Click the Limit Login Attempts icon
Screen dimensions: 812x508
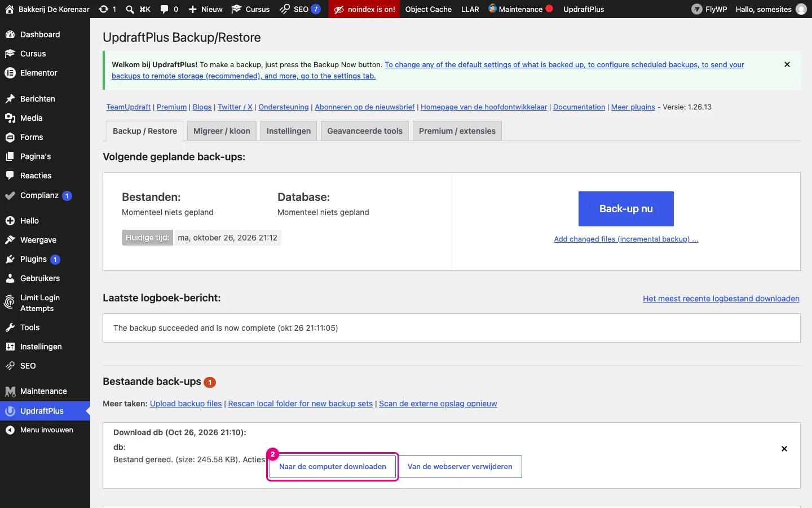(x=10, y=303)
